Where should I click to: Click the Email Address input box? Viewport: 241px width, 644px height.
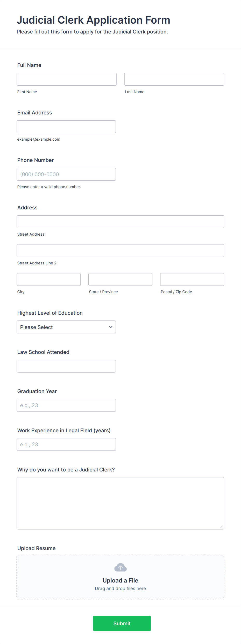[x=66, y=127]
